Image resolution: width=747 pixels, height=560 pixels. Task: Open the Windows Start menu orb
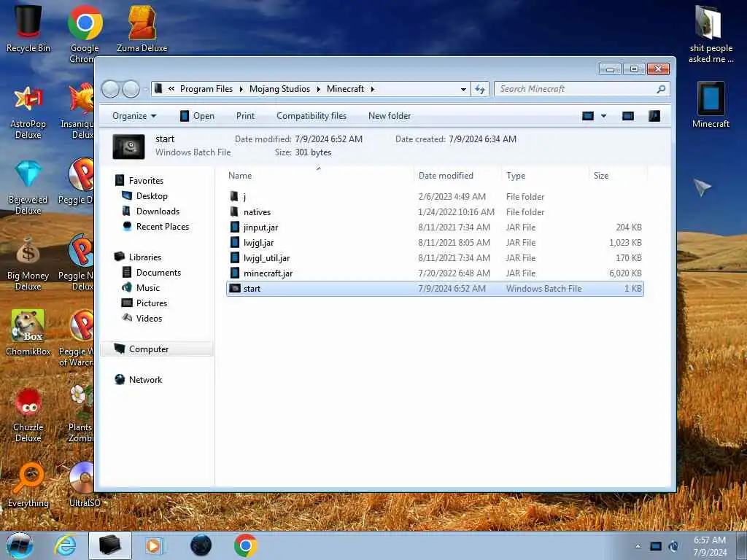pyautogui.click(x=20, y=545)
